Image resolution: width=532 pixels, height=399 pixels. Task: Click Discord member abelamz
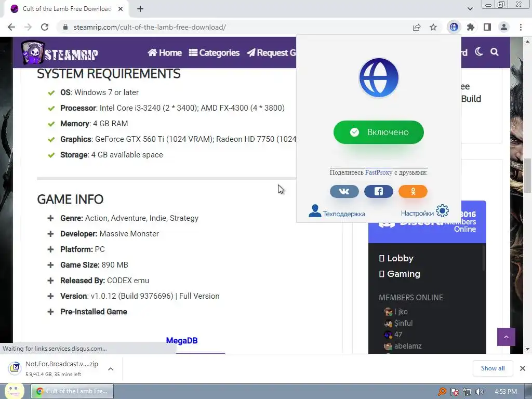(403, 346)
